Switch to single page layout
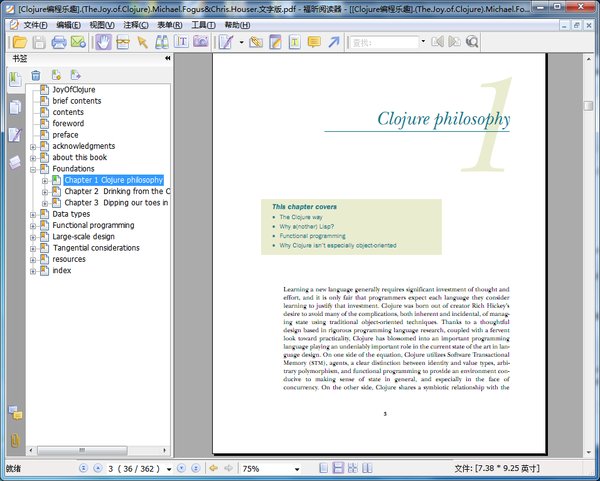The height and width of the screenshot is (481, 600). (x=323, y=468)
